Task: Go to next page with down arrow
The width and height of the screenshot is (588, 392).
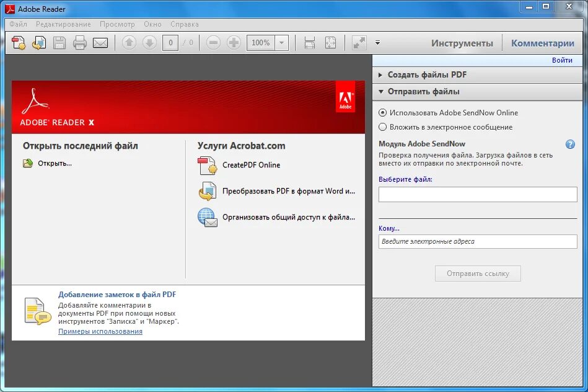Action: (x=149, y=43)
